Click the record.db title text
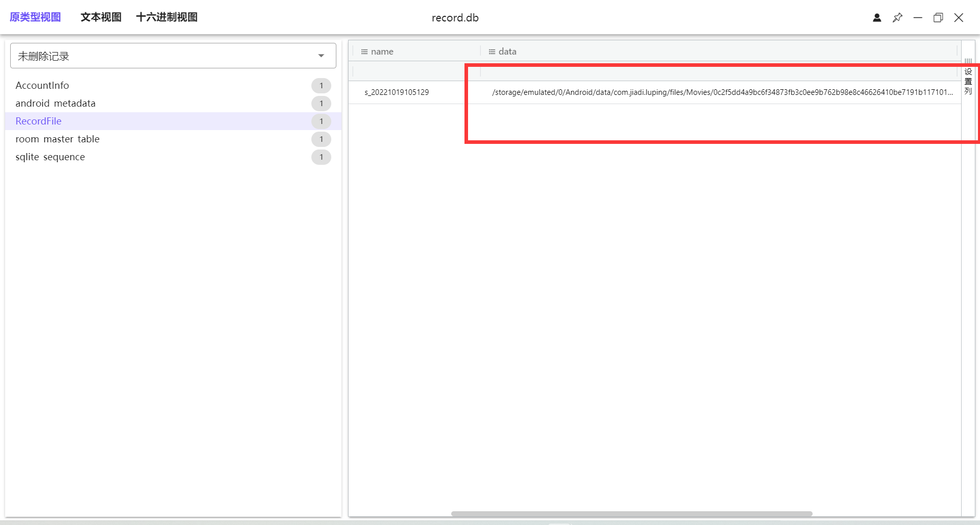The height and width of the screenshot is (525, 980). (455, 18)
